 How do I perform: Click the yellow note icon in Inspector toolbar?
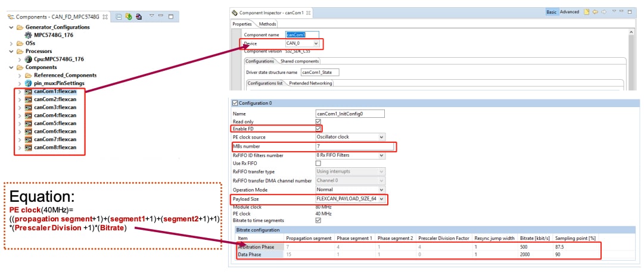coord(586,12)
